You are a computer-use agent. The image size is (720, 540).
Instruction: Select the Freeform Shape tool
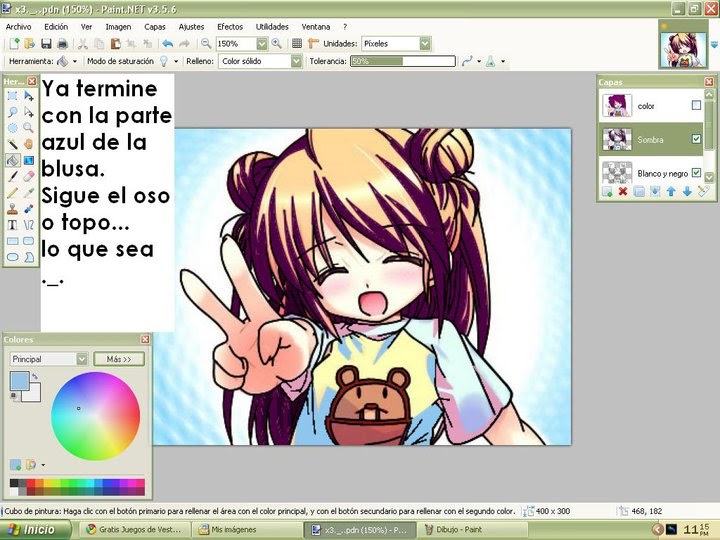coord(28,257)
